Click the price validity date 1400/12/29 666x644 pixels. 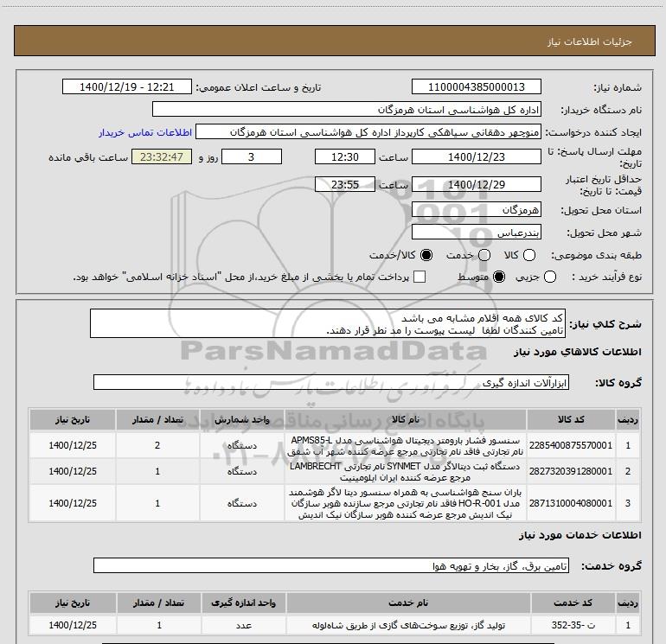pos(476,184)
